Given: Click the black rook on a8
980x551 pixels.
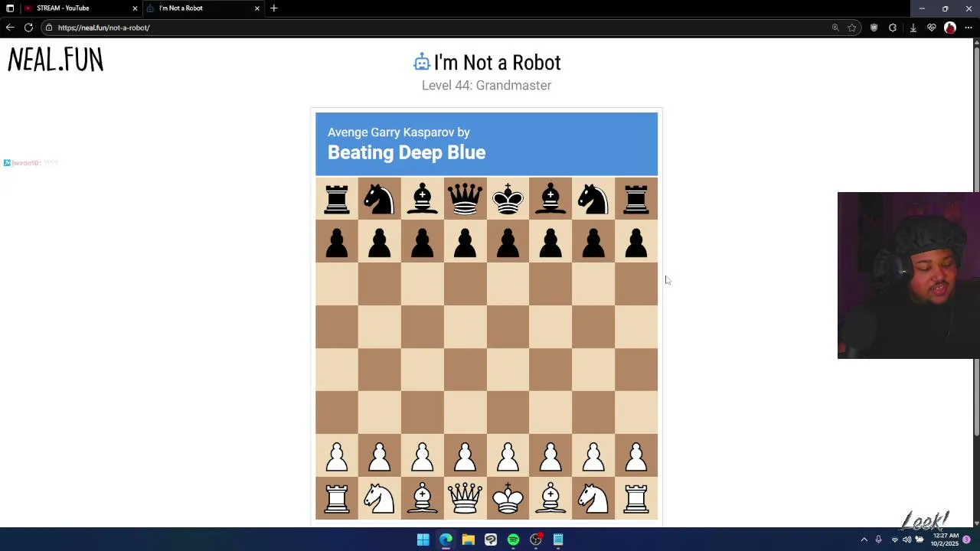Looking at the screenshot, I should [337, 199].
